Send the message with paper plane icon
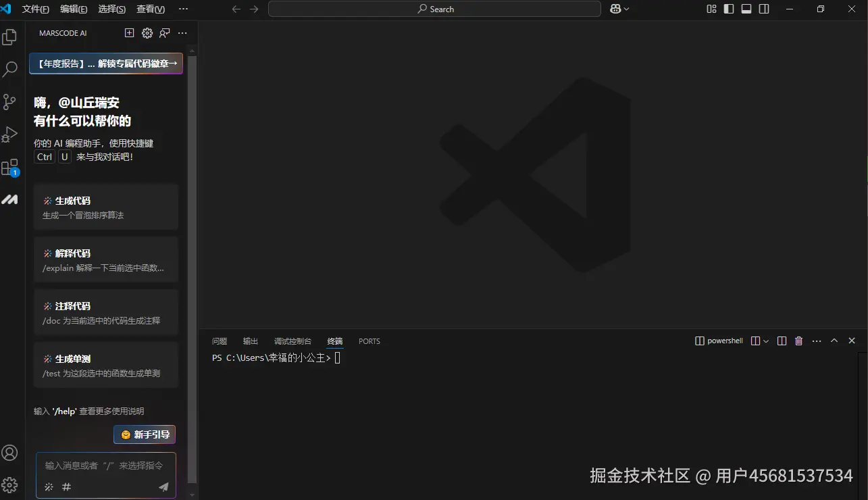 (163, 486)
